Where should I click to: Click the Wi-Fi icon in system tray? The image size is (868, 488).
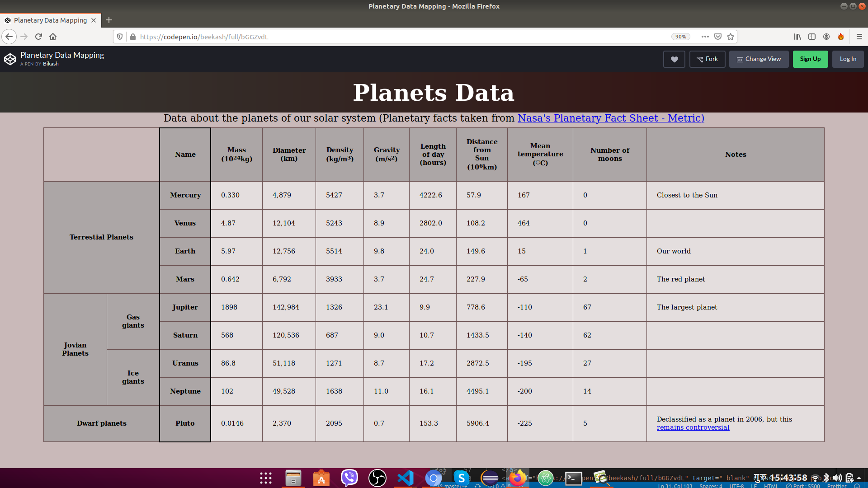[815, 478]
